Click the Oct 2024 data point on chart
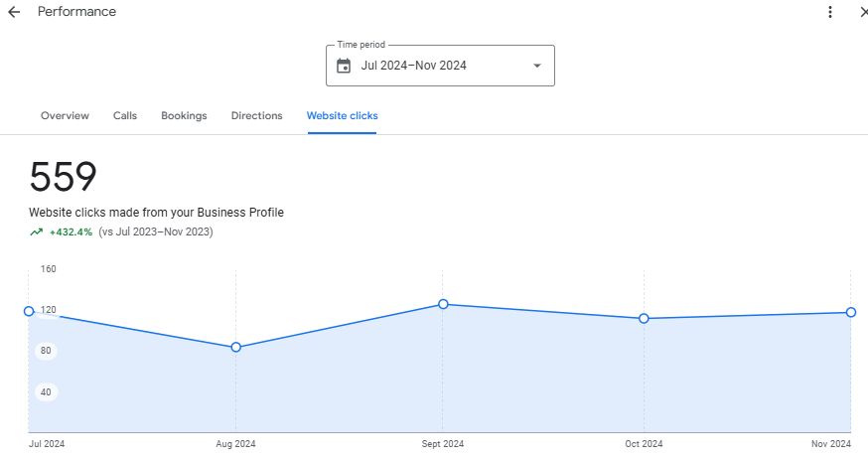The height and width of the screenshot is (461, 868). (644, 319)
